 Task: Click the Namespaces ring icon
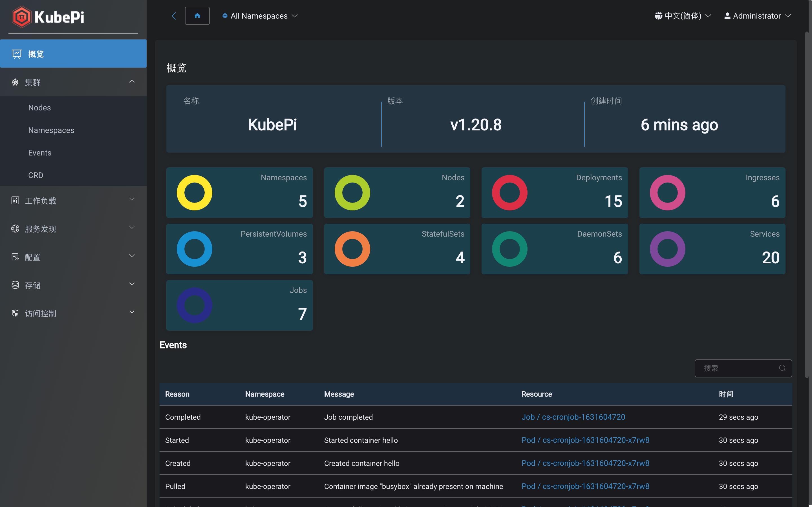point(195,193)
